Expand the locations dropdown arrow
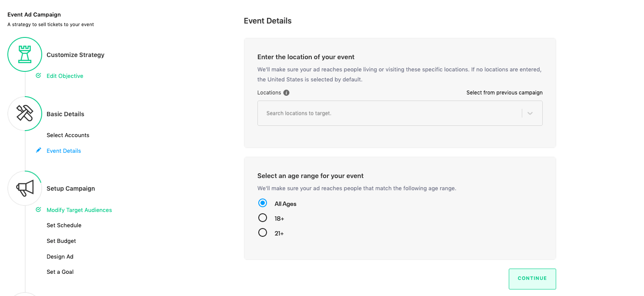The height and width of the screenshot is (296, 644). (x=530, y=113)
